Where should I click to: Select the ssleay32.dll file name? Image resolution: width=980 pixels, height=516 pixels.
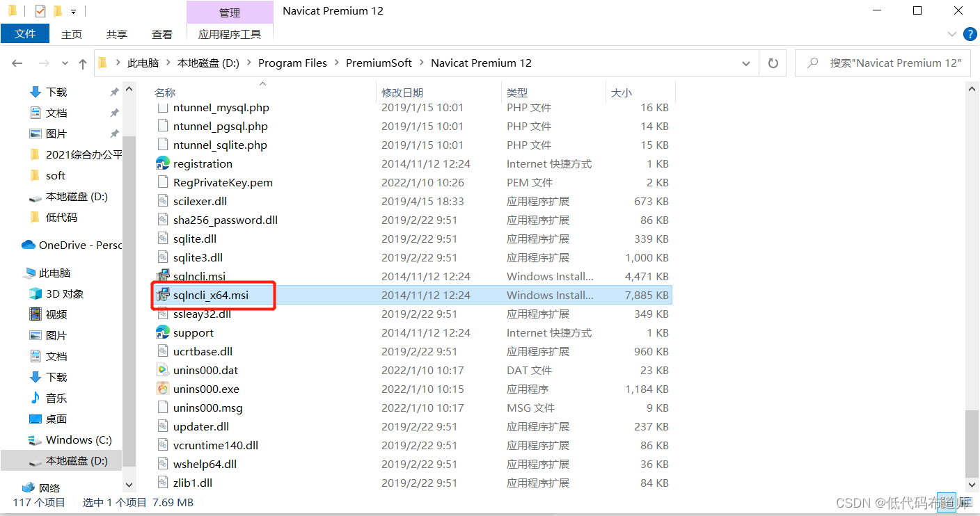click(x=202, y=314)
